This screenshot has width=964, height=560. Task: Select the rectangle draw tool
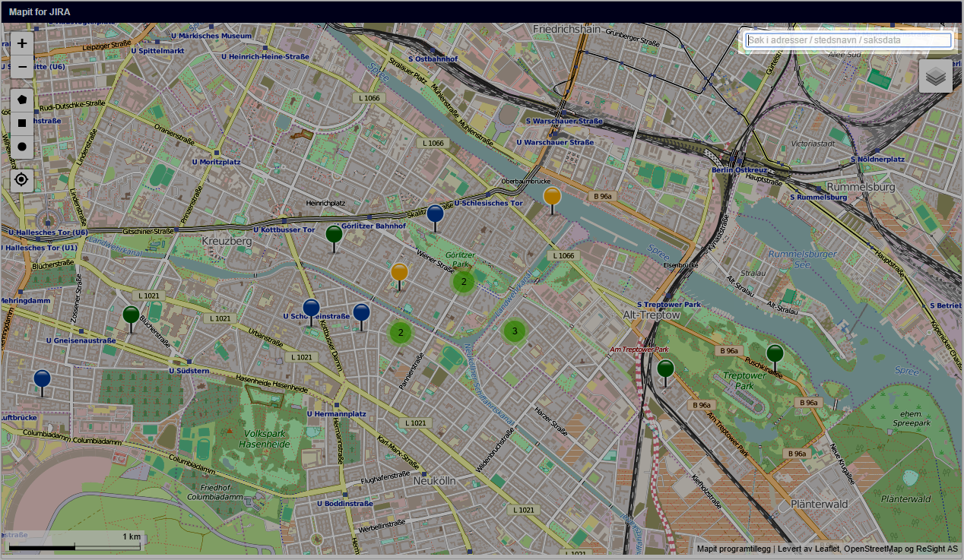(22, 122)
